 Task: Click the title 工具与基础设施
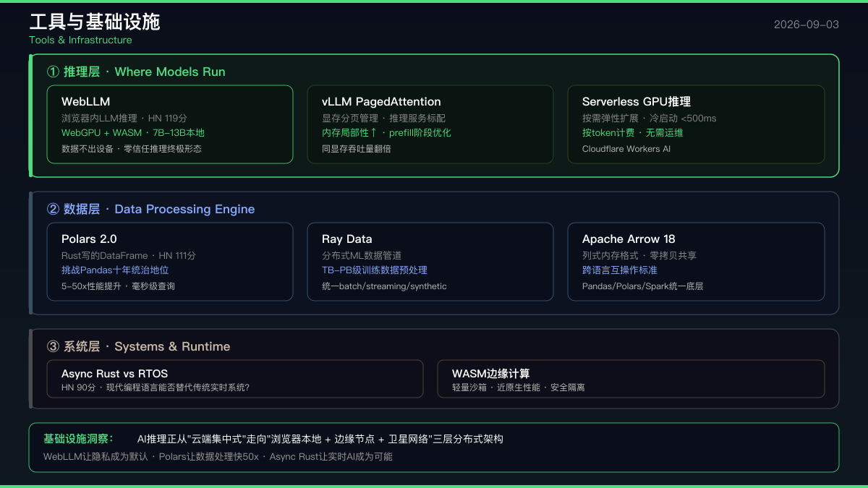(x=94, y=22)
